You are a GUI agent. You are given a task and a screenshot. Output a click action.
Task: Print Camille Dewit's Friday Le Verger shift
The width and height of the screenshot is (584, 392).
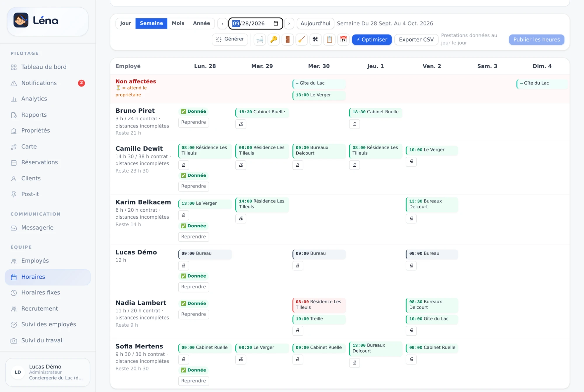pyautogui.click(x=411, y=161)
